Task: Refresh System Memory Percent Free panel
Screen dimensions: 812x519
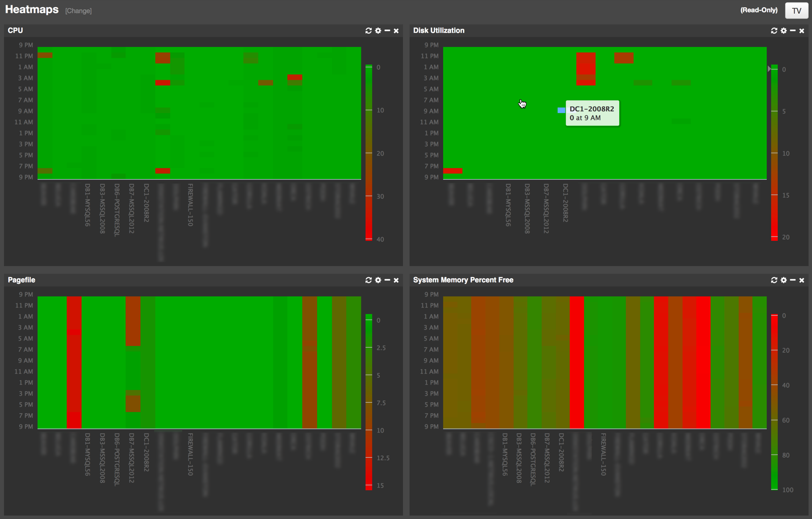Action: pyautogui.click(x=774, y=280)
